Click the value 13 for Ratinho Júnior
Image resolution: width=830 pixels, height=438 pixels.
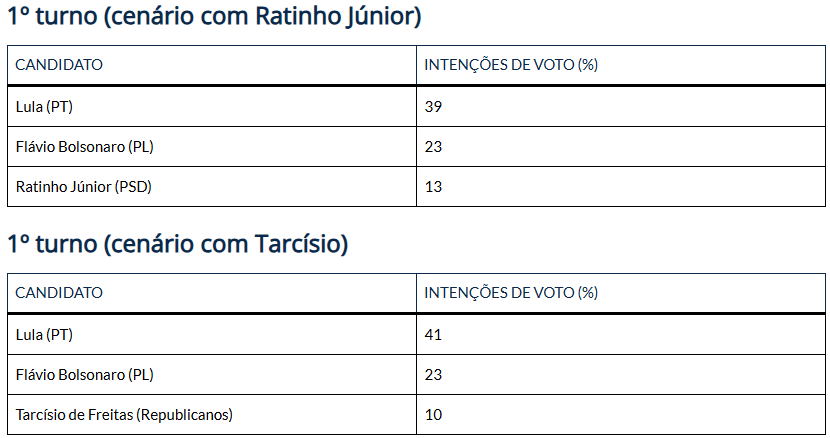click(433, 186)
